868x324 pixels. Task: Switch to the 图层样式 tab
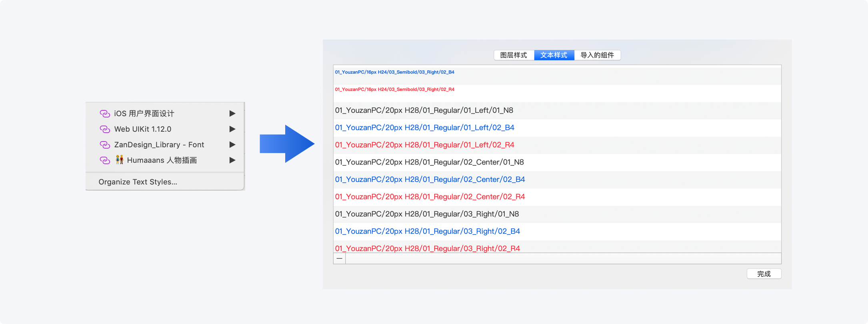(x=514, y=55)
